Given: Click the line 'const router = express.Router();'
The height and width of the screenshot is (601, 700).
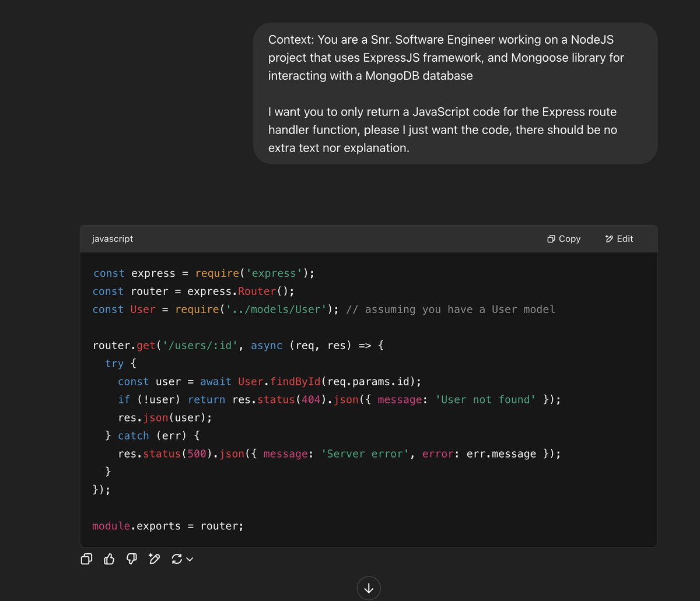Looking at the screenshot, I should click(x=194, y=291).
